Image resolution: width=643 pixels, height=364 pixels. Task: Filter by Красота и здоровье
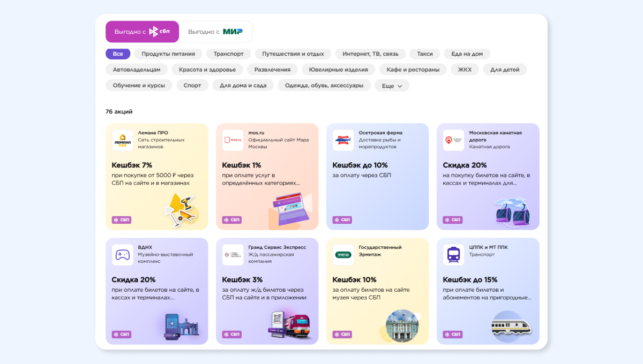coord(207,70)
